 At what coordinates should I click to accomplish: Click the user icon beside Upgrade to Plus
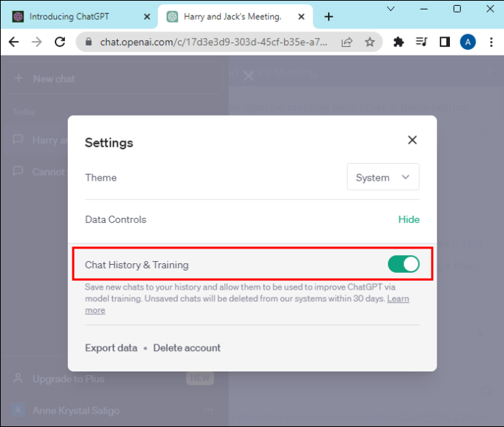(18, 378)
